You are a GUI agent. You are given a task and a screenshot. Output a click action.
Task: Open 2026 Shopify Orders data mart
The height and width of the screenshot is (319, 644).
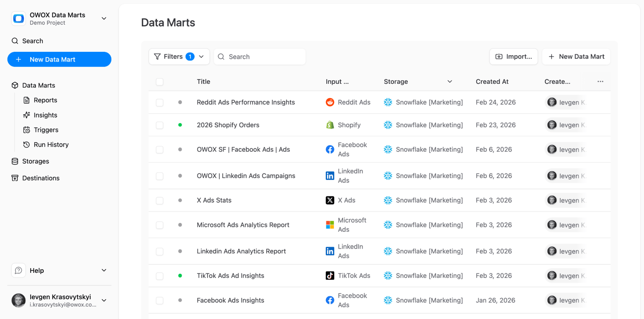click(228, 125)
